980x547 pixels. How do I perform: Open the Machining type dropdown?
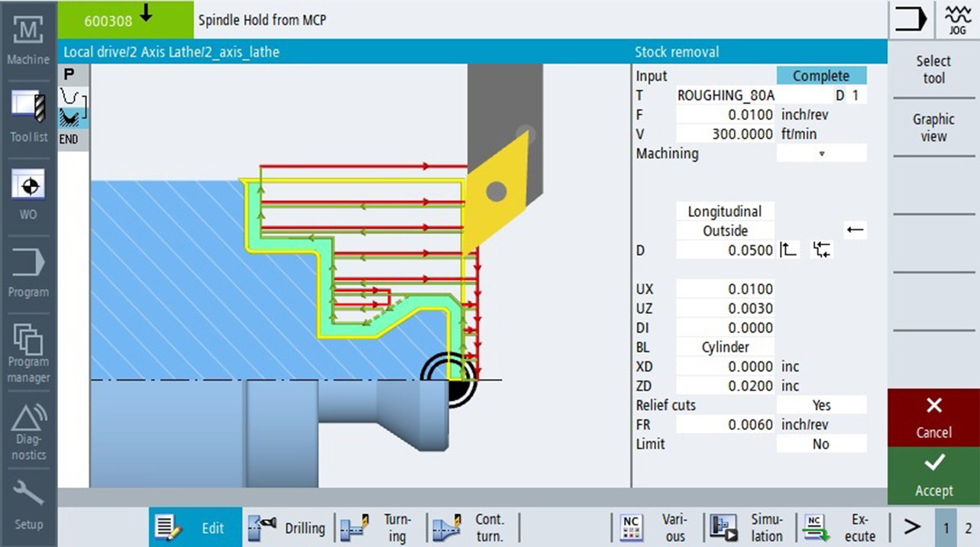pyautogui.click(x=821, y=154)
